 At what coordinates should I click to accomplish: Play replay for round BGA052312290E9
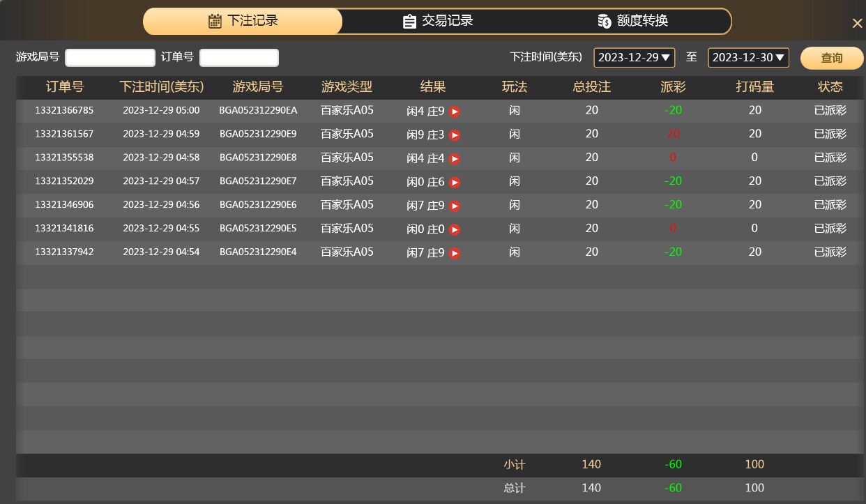pos(455,135)
